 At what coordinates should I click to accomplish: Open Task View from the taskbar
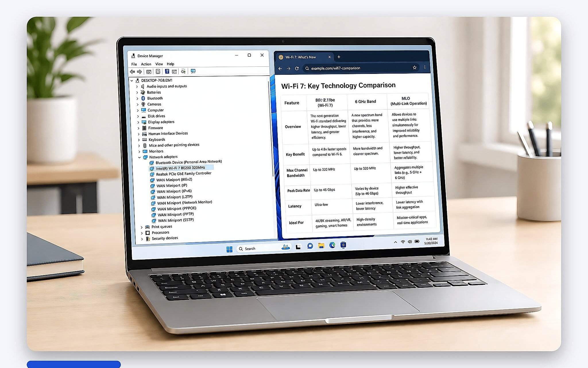(x=298, y=247)
